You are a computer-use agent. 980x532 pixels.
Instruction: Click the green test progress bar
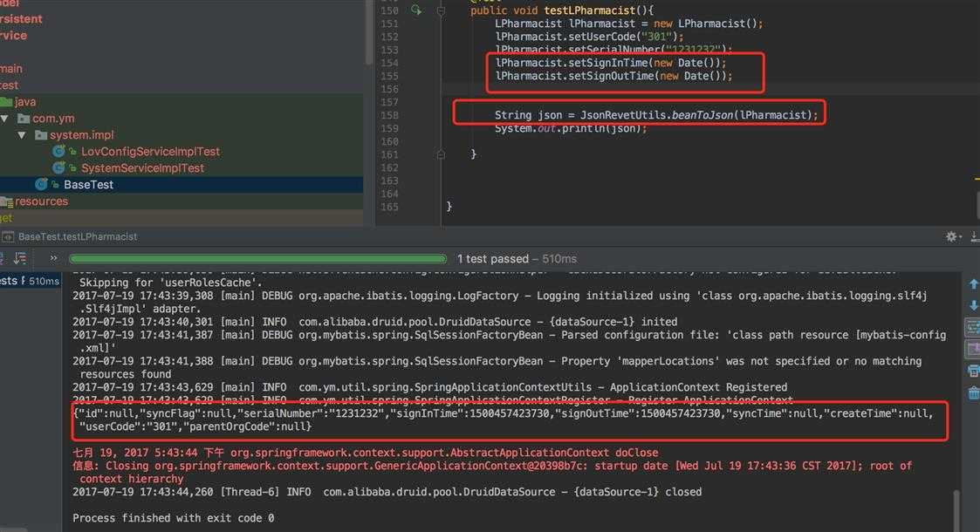(257, 258)
